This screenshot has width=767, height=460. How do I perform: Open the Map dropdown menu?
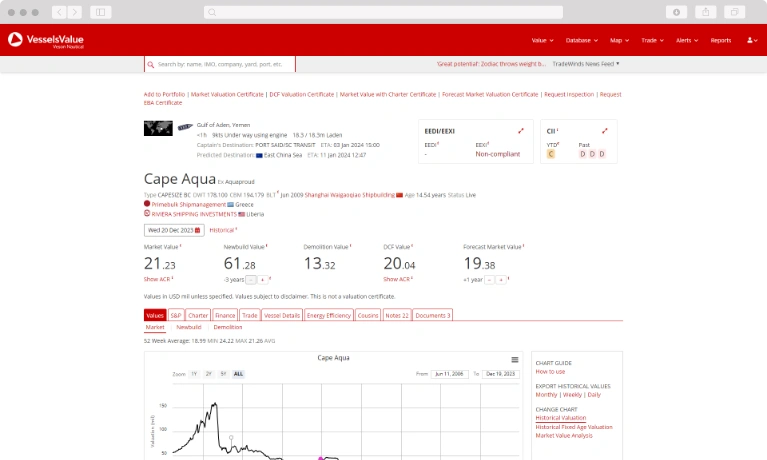(619, 40)
